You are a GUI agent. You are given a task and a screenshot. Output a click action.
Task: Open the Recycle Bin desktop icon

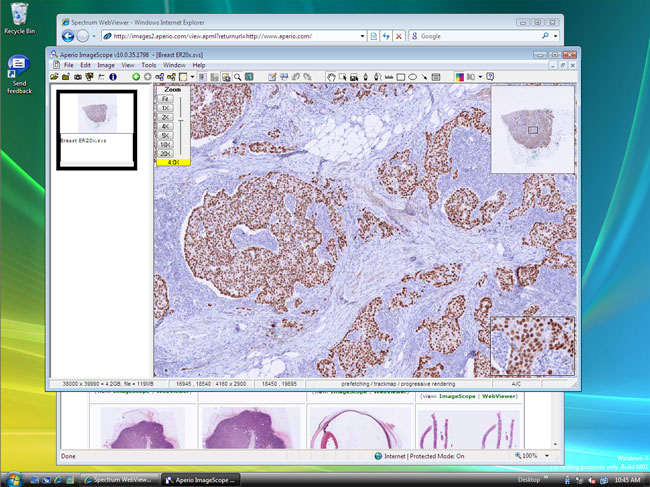[x=19, y=19]
